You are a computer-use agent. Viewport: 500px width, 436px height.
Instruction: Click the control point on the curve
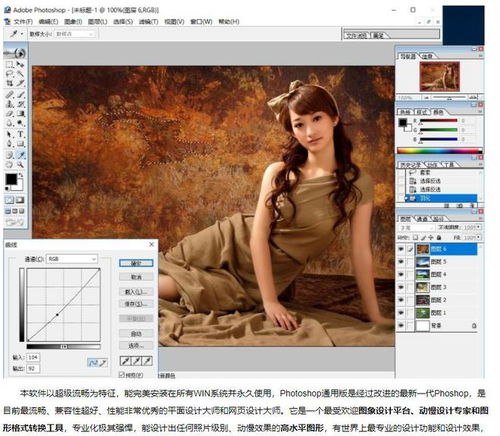pyautogui.click(x=57, y=314)
